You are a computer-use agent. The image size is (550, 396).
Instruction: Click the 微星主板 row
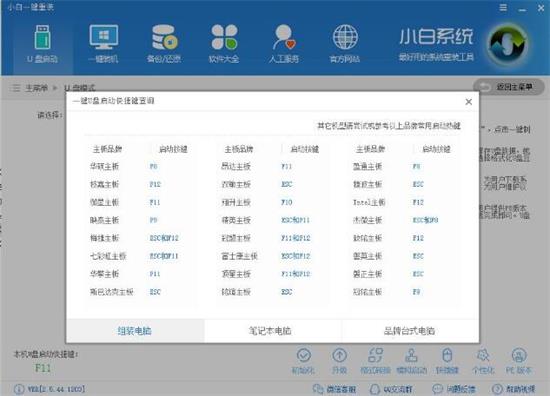[x=140, y=202]
